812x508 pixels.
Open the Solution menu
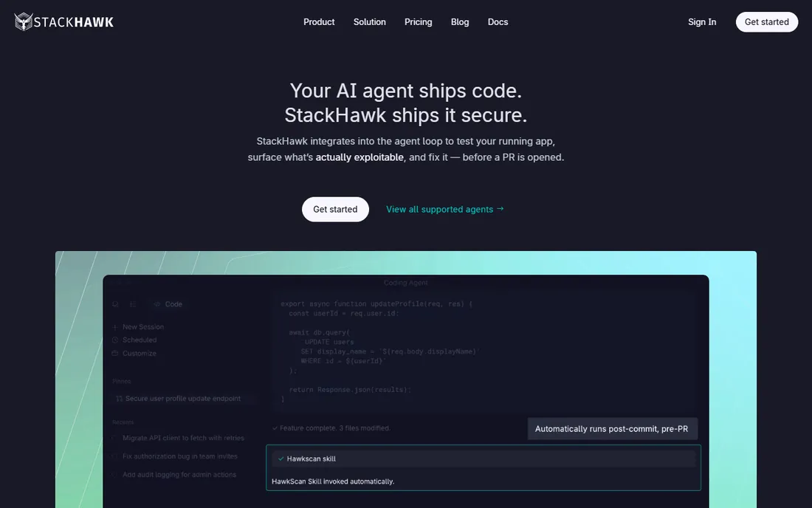[x=369, y=21]
